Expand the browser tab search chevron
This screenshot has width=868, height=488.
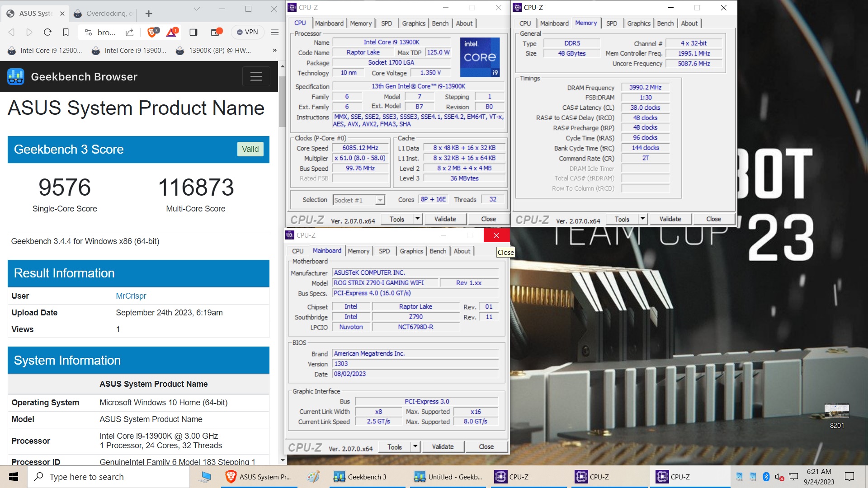pyautogui.click(x=197, y=9)
